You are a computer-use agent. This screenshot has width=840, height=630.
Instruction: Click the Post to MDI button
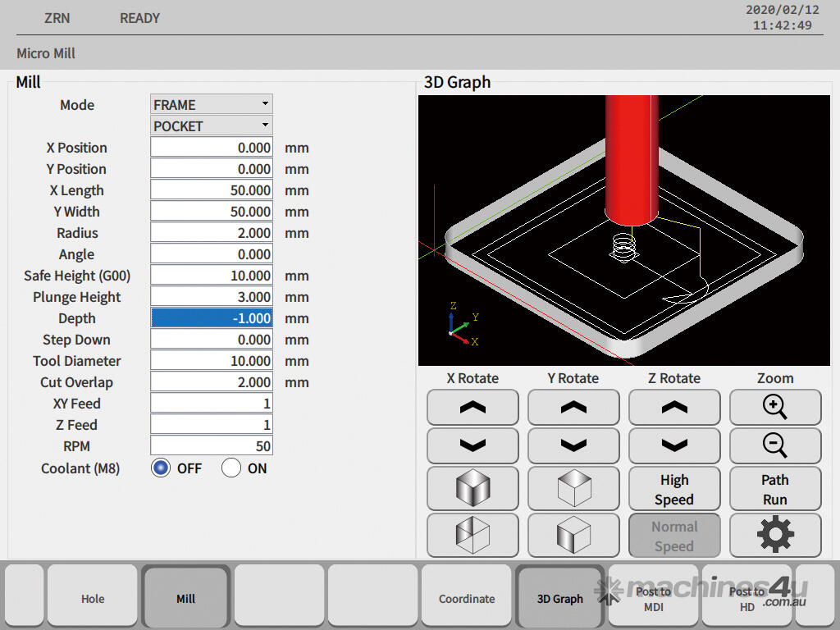[653, 598]
